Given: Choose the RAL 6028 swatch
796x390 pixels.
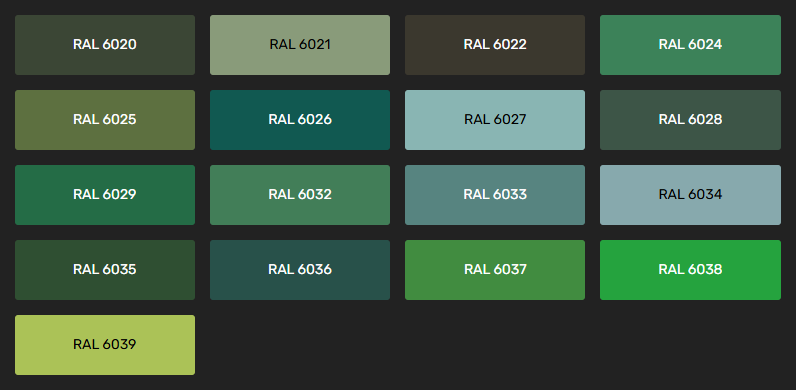Looking at the screenshot, I should pos(690,120).
